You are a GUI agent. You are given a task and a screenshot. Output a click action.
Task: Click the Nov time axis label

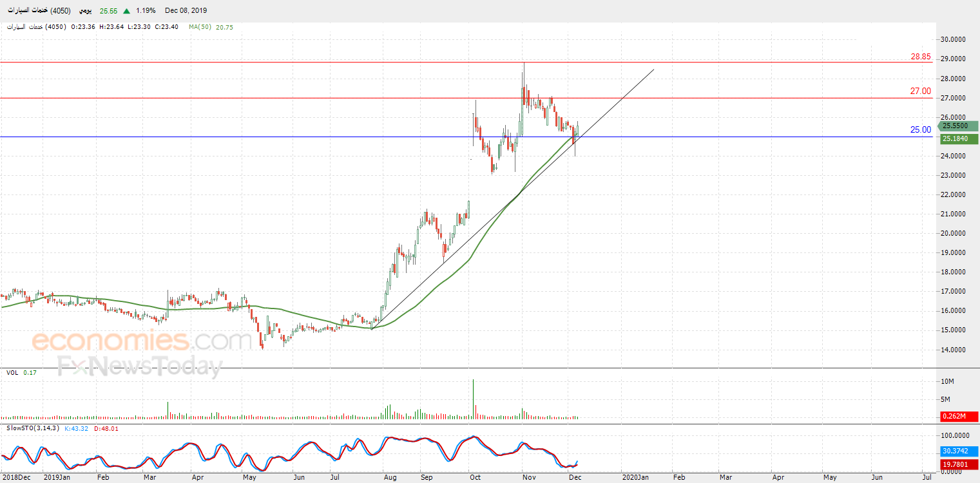[x=529, y=477]
